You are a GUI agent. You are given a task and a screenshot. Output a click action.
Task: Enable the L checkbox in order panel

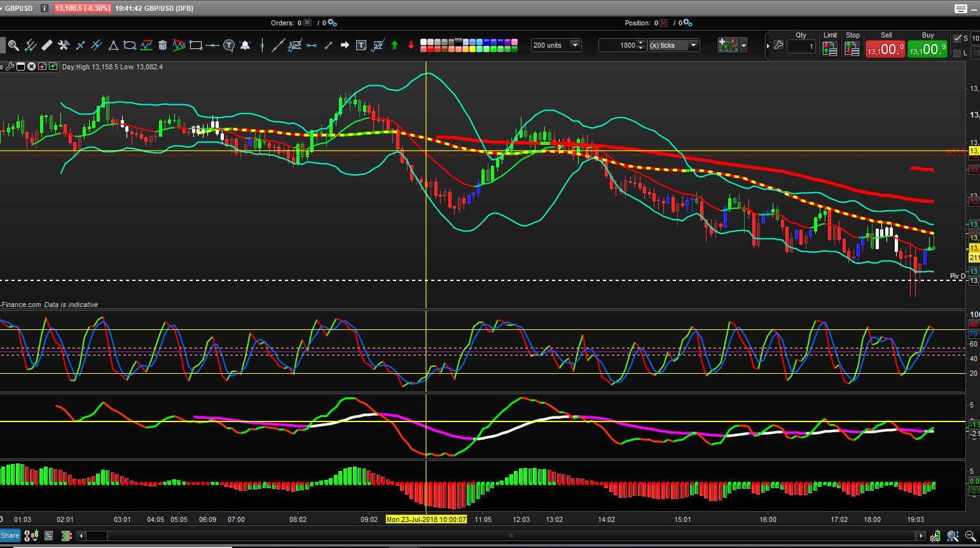[957, 53]
